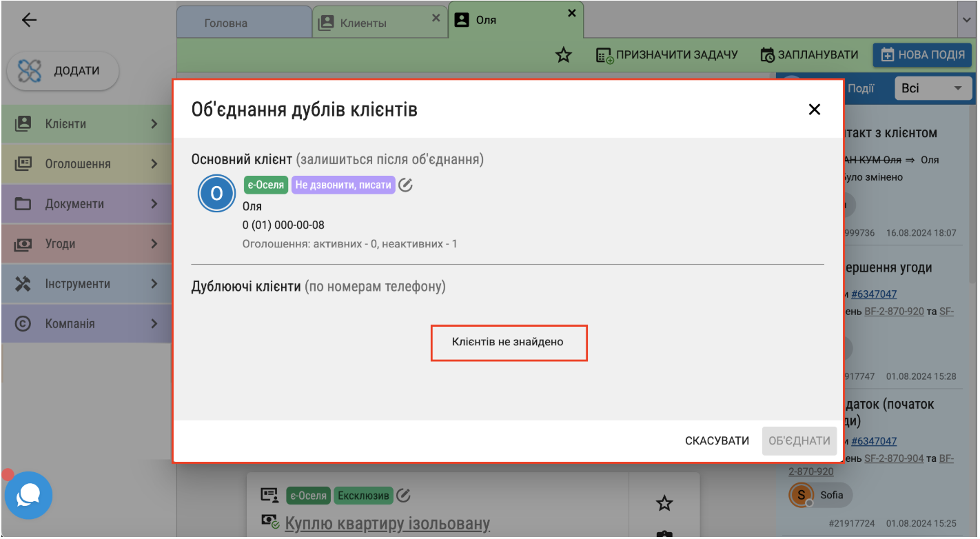
Task: Open the Всі events filter dropdown
Action: (932, 88)
